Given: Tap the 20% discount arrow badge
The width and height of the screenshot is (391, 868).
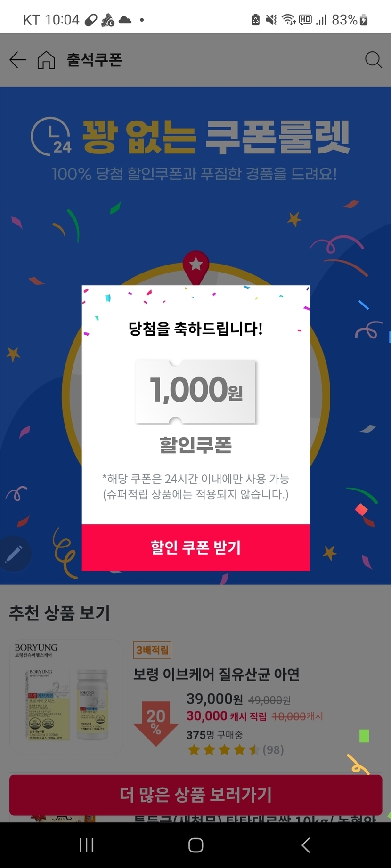Looking at the screenshot, I should pyautogui.click(x=155, y=722).
